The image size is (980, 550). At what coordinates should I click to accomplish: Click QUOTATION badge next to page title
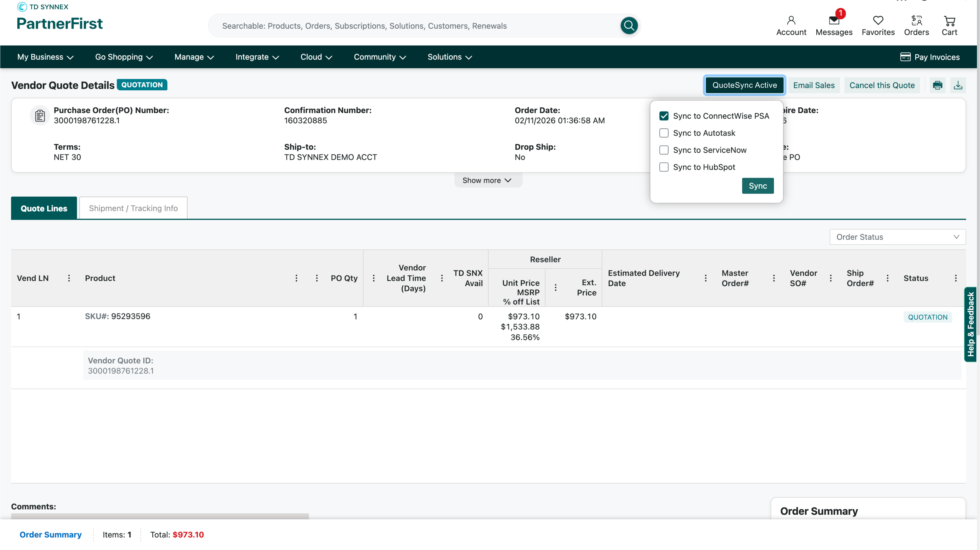coord(142,84)
